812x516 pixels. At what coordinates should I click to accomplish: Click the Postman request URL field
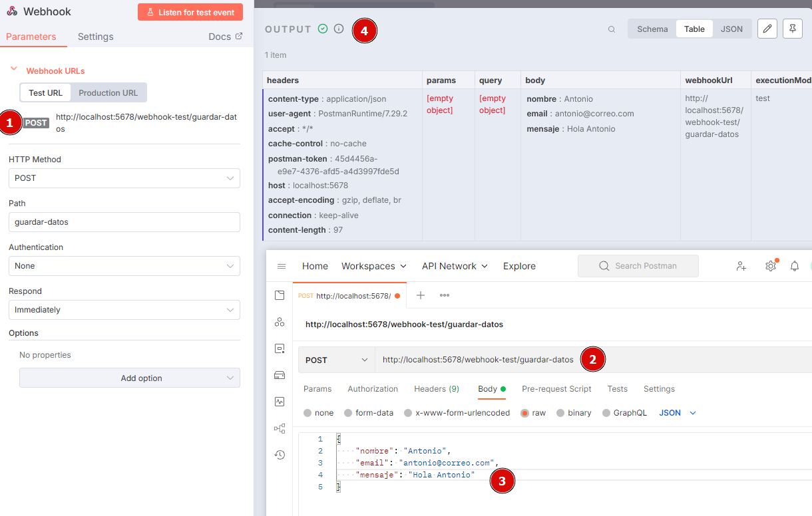[x=594, y=360]
